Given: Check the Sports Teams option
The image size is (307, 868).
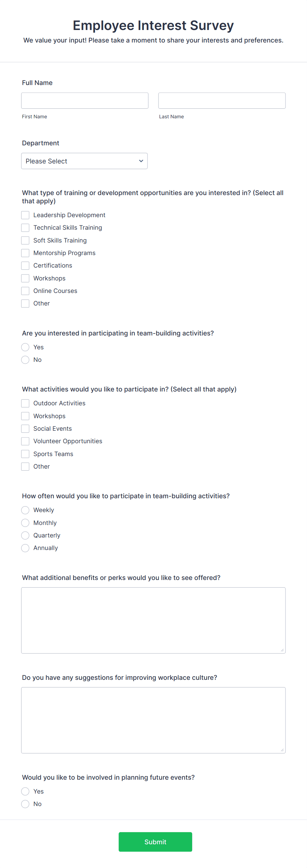Looking at the screenshot, I should coord(25,454).
